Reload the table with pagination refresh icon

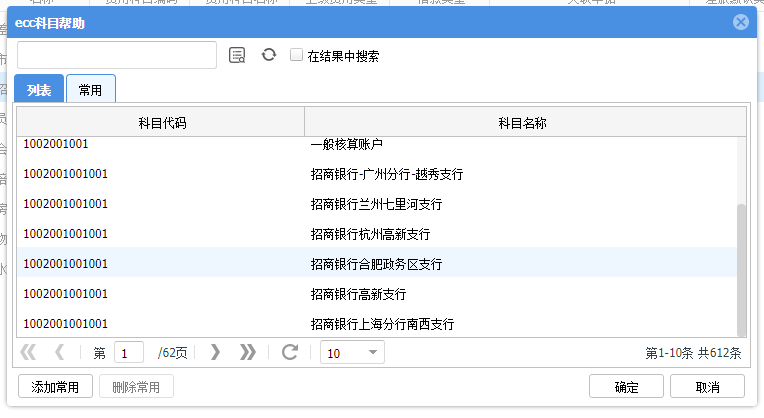(290, 352)
